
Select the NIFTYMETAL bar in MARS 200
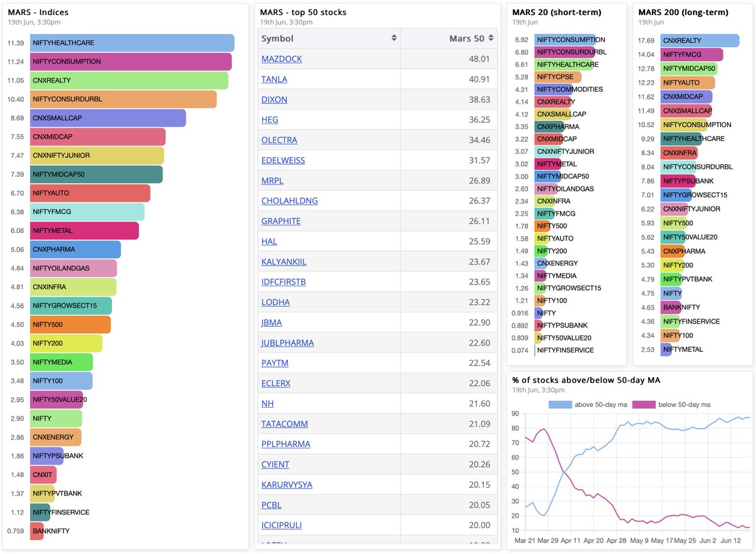pos(666,349)
